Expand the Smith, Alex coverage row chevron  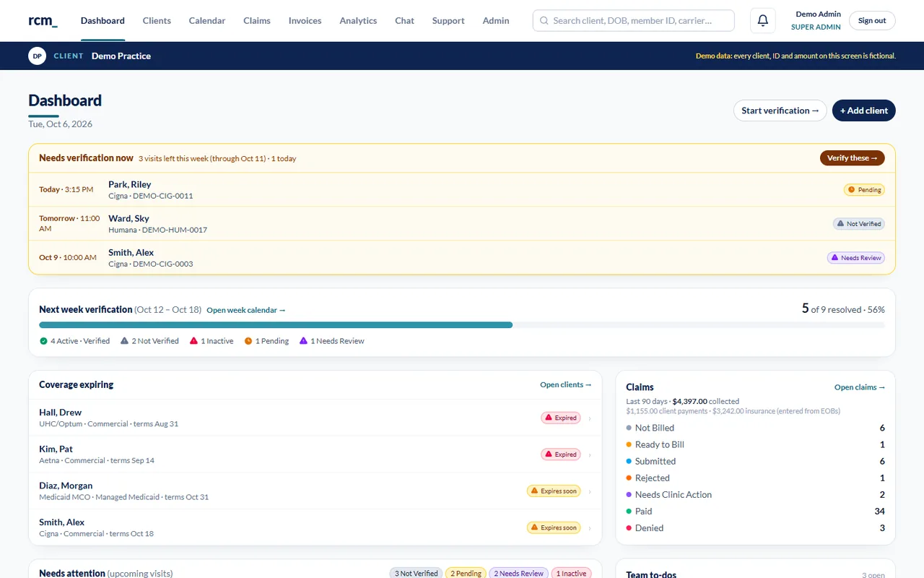[590, 528]
